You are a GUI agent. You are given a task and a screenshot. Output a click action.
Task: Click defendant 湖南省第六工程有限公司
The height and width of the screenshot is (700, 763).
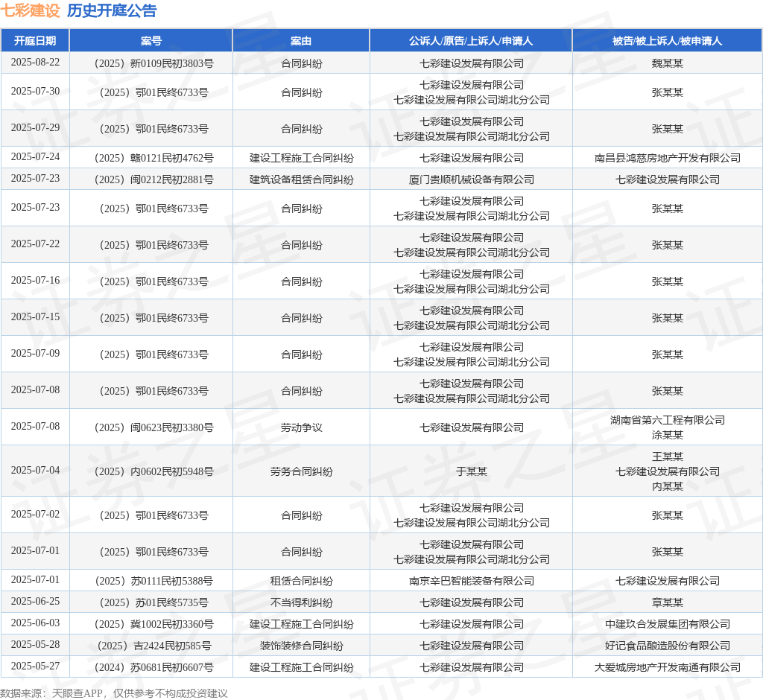(667, 420)
